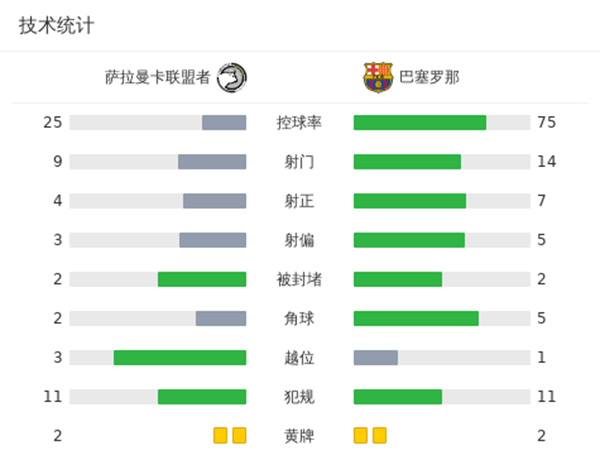Click Barcelona's green 控球率 possession bar
Viewport: 600px width, 455px height.
[x=420, y=123]
